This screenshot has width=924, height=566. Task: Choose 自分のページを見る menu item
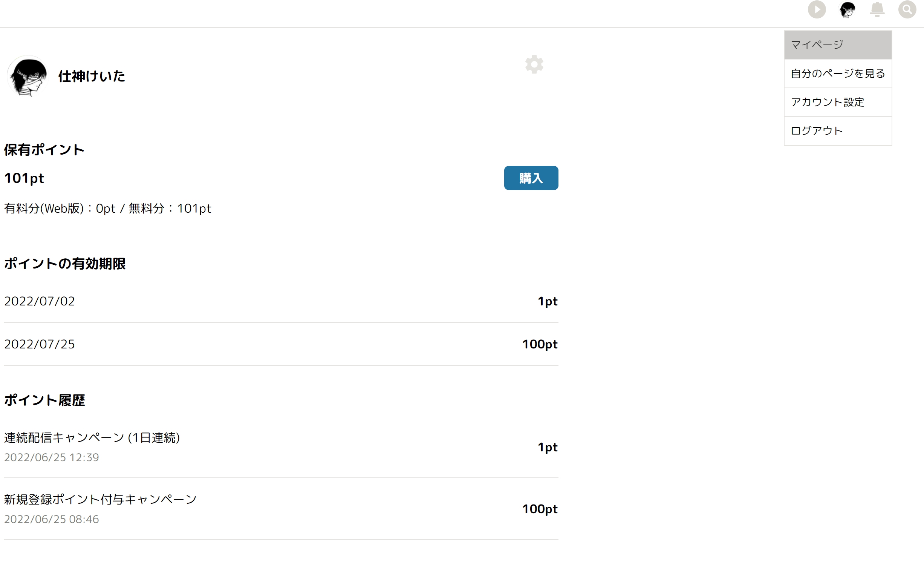838,74
